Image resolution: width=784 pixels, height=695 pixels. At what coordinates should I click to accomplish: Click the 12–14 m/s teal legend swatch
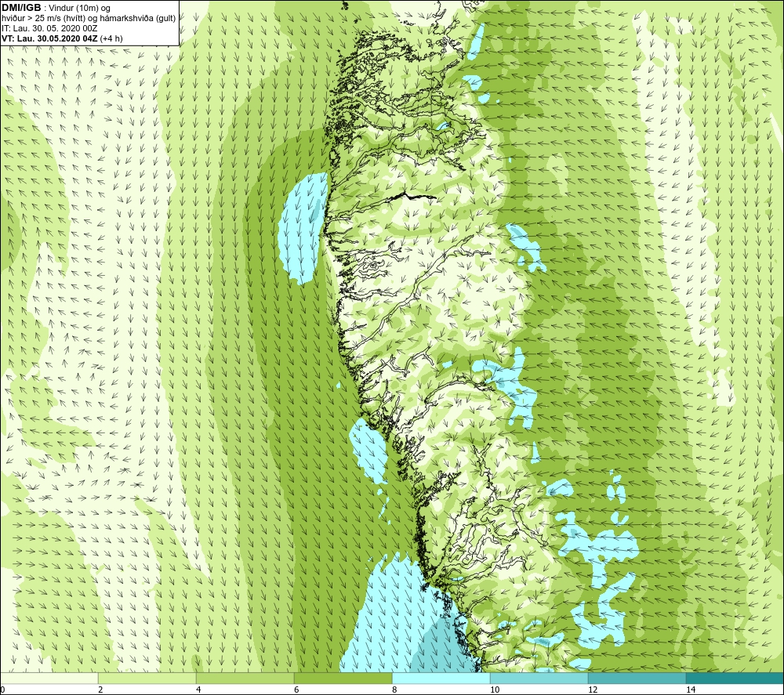tap(637, 679)
